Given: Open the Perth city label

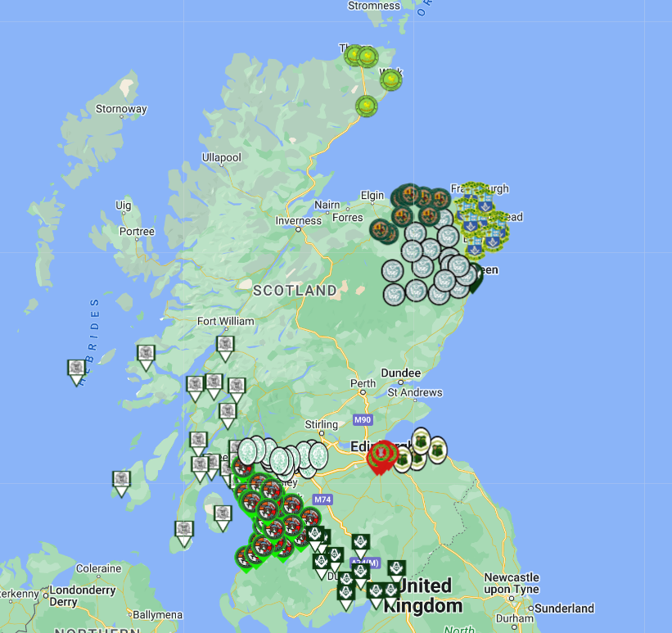Looking at the screenshot, I should 363,383.
